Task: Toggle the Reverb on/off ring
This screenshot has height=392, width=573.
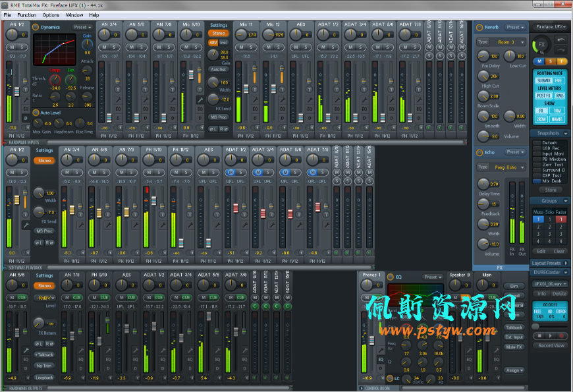Action: [480, 27]
